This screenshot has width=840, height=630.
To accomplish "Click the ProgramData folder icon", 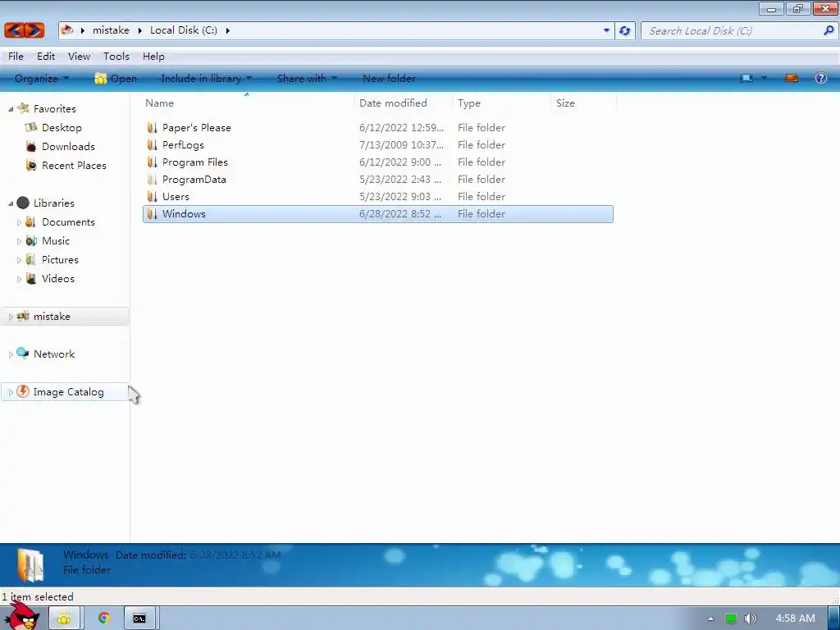I will pos(152,179).
